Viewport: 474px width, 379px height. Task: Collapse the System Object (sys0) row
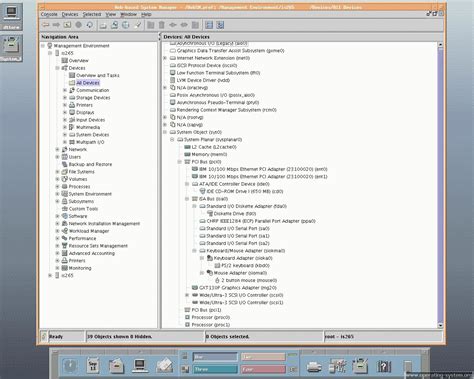165,132
